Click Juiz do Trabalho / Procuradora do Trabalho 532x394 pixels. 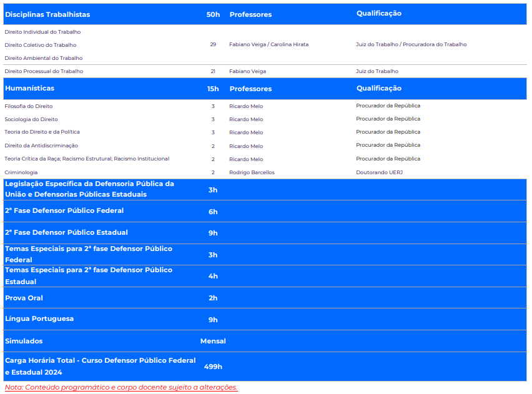tap(411, 45)
